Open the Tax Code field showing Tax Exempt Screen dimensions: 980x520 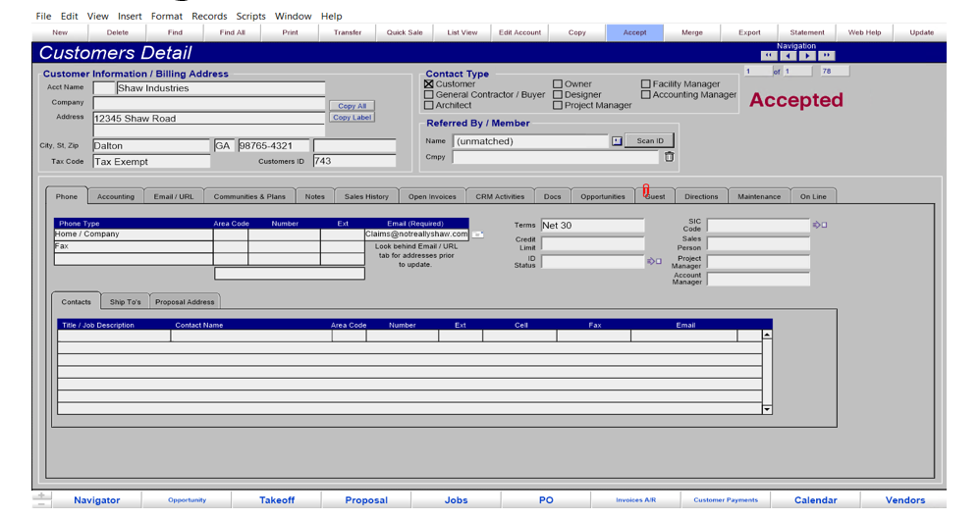[x=151, y=162]
